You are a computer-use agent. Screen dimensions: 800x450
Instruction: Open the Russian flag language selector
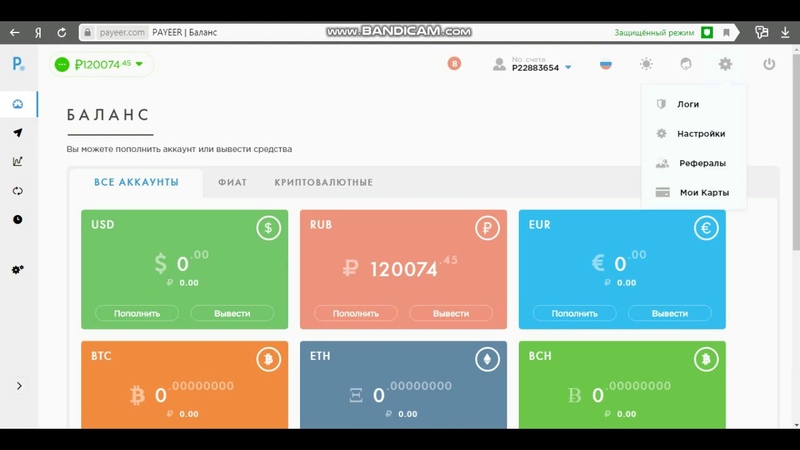coord(605,65)
